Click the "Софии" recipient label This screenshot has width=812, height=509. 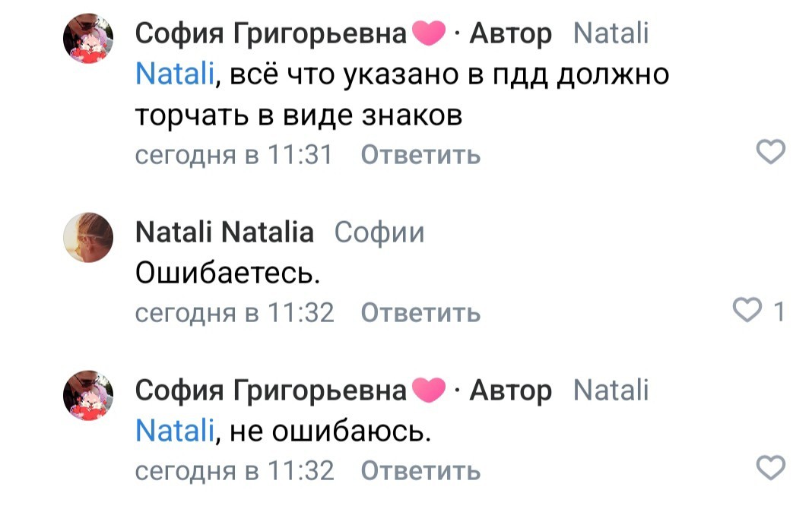click(x=379, y=232)
